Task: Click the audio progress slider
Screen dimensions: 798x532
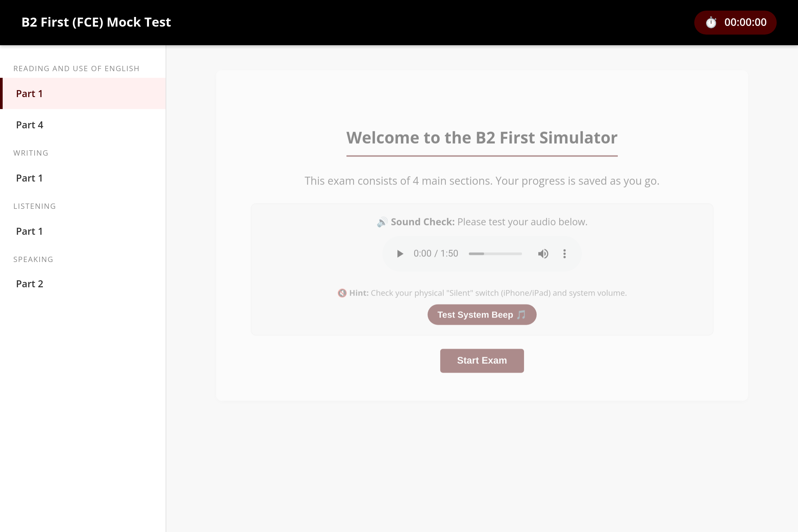Action: coord(495,254)
